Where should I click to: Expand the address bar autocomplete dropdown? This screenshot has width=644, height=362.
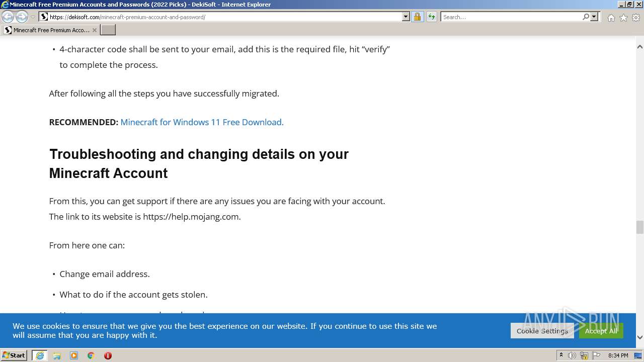pos(406,17)
